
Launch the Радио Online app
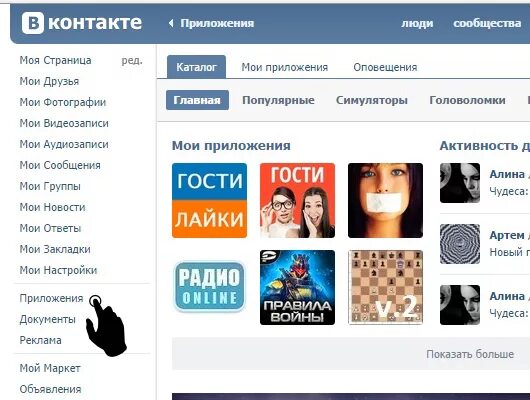(210, 287)
